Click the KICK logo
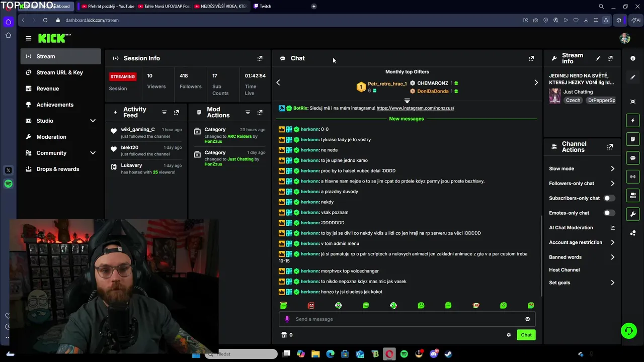Viewport: 644px width, 362px height. click(x=54, y=38)
